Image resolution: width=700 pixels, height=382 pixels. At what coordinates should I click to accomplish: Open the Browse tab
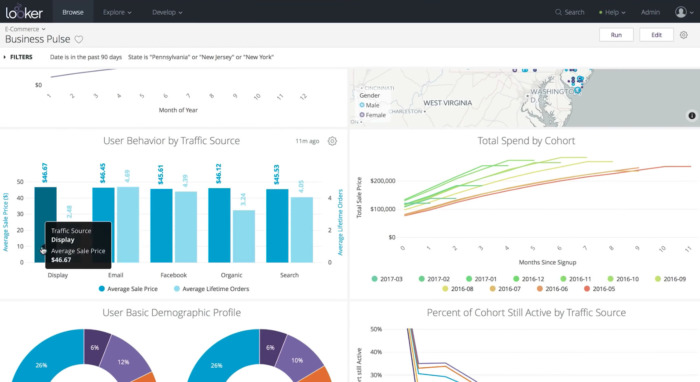[73, 12]
